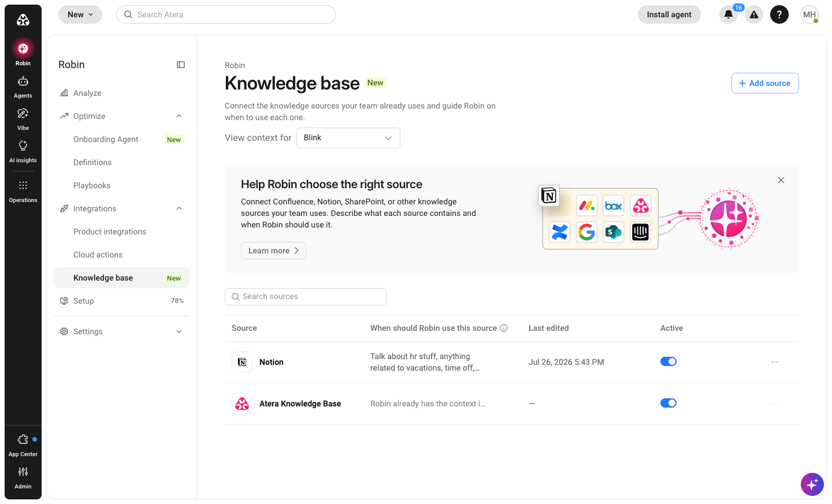Click the info icon beside source column header
832x504 pixels.
504,328
